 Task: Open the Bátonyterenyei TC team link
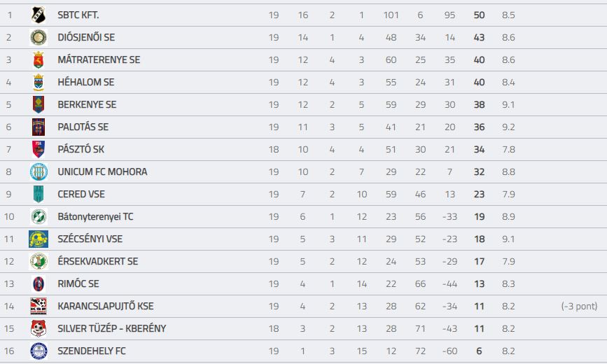click(x=95, y=216)
